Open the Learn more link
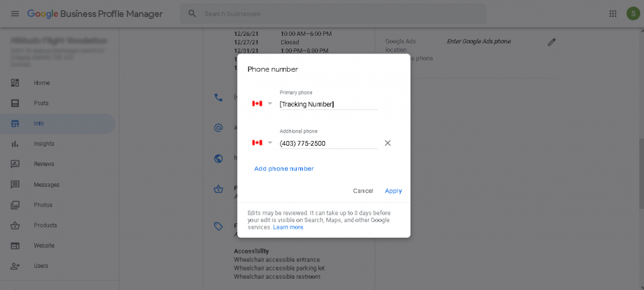 [x=288, y=227]
